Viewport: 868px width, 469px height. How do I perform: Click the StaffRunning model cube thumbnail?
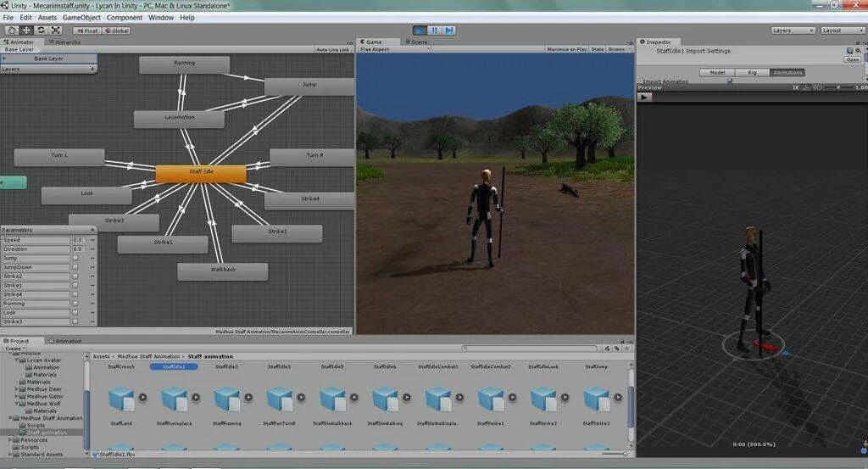(x=226, y=399)
